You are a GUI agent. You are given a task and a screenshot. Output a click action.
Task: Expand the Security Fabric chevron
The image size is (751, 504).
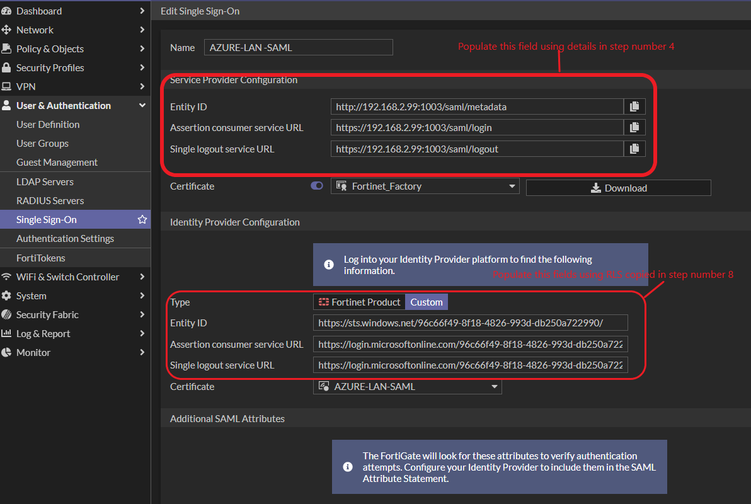(x=142, y=314)
